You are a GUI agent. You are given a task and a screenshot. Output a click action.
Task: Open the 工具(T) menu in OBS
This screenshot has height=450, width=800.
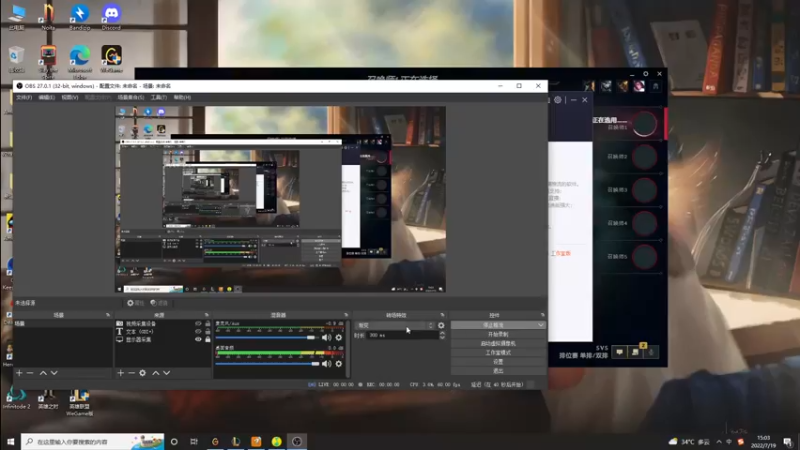click(159, 97)
